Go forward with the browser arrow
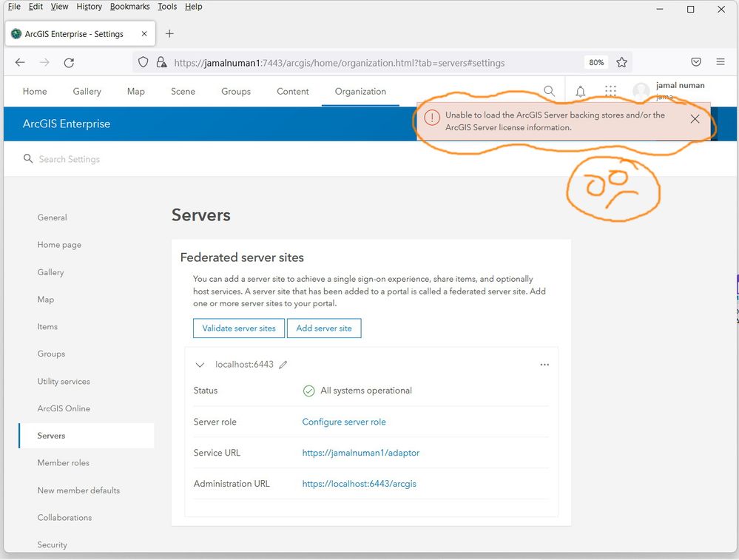 pyautogui.click(x=44, y=63)
